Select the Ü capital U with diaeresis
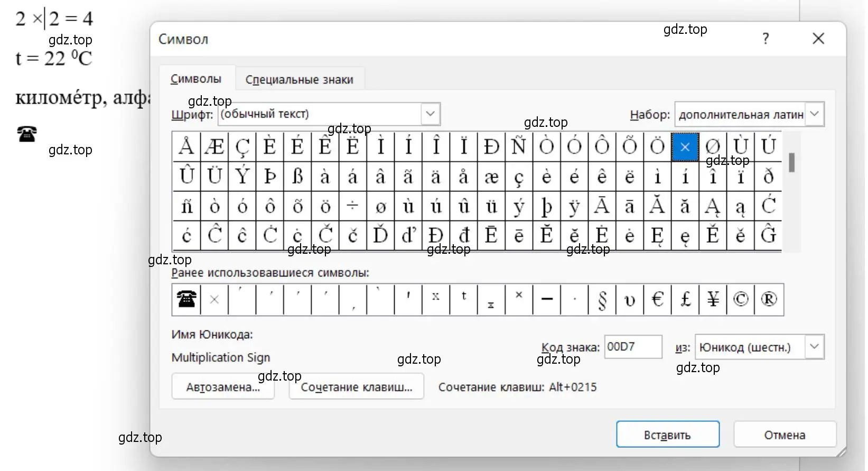 pos(214,177)
